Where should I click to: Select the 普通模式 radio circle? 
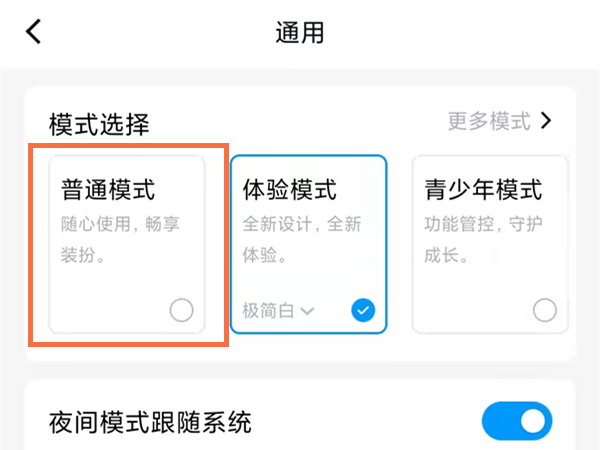(x=181, y=310)
